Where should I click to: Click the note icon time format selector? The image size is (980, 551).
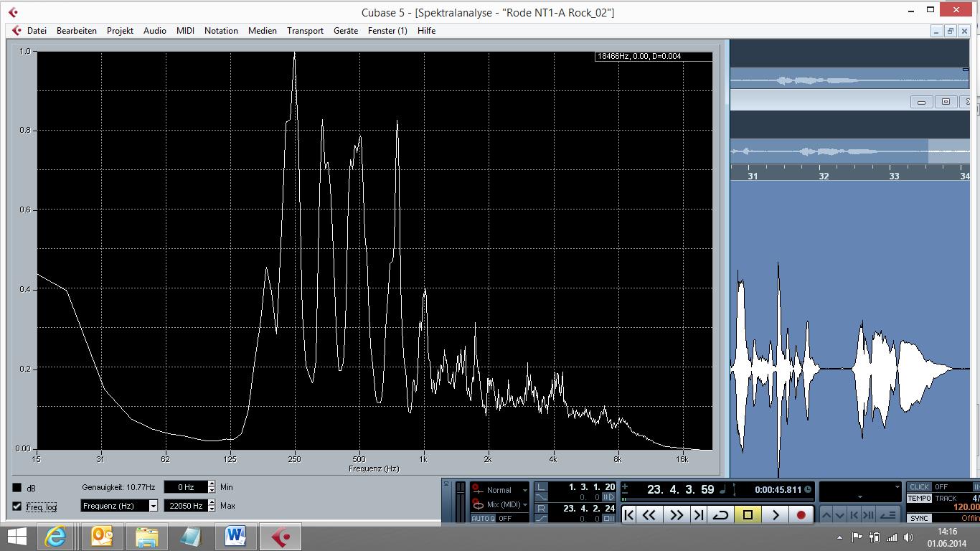[722, 489]
